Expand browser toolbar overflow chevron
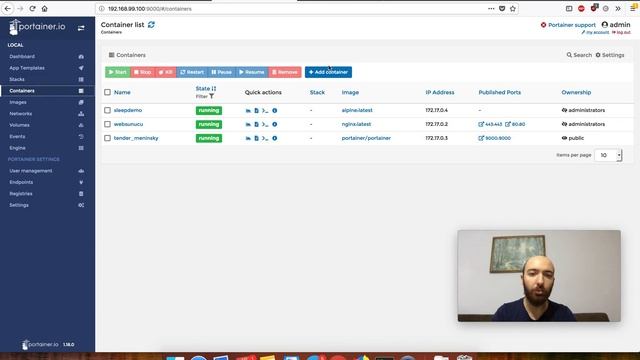The width and height of the screenshot is (640, 360). click(618, 9)
